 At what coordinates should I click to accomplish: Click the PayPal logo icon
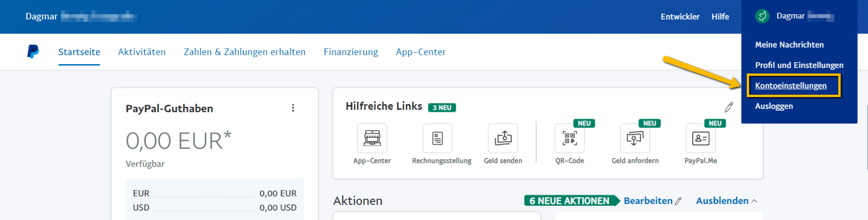click(33, 51)
